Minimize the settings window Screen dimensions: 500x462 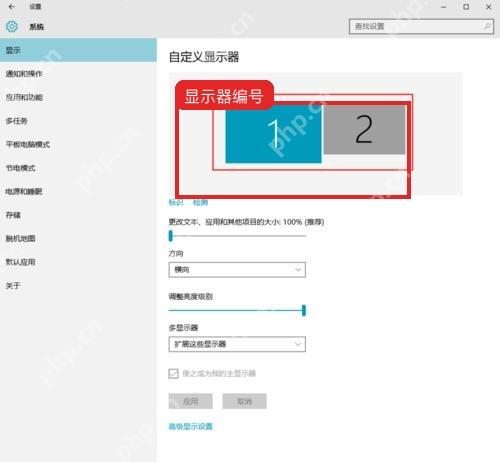(x=443, y=7)
